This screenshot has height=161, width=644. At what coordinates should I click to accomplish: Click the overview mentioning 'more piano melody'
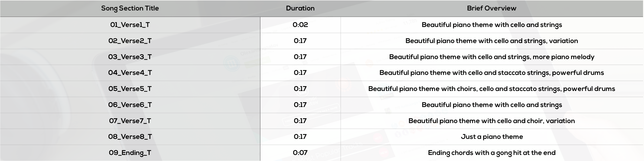tap(492, 57)
